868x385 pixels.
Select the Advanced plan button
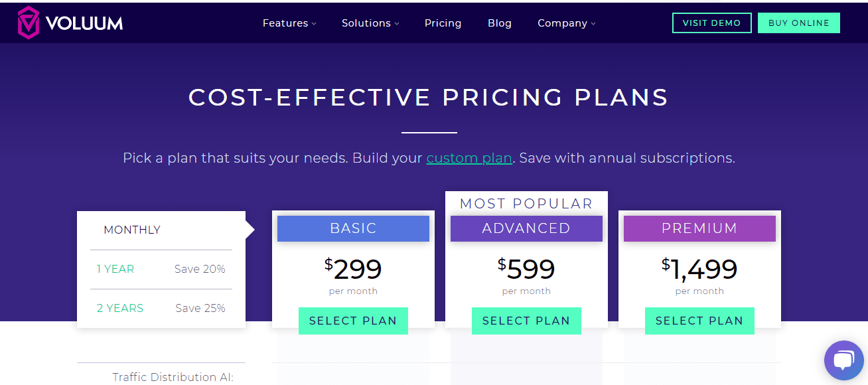pyautogui.click(x=526, y=321)
